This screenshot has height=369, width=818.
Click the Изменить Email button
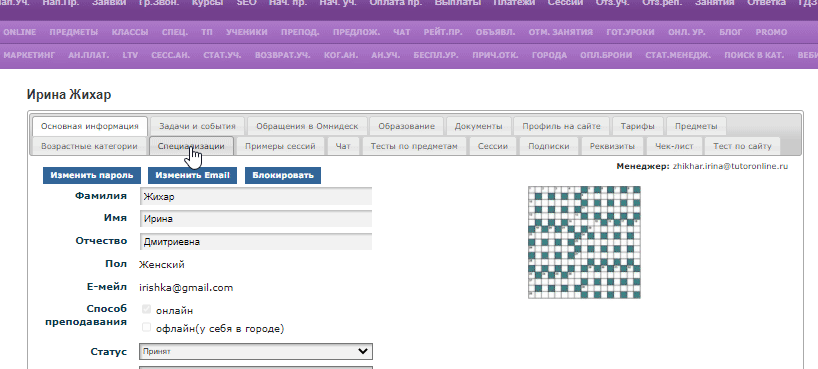pos(192,175)
